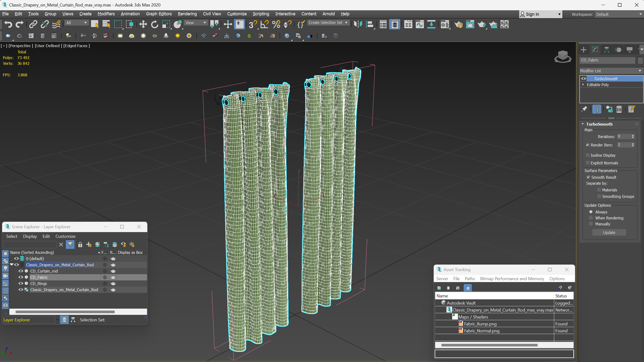Remove modifier with trash icon

[x=619, y=109]
